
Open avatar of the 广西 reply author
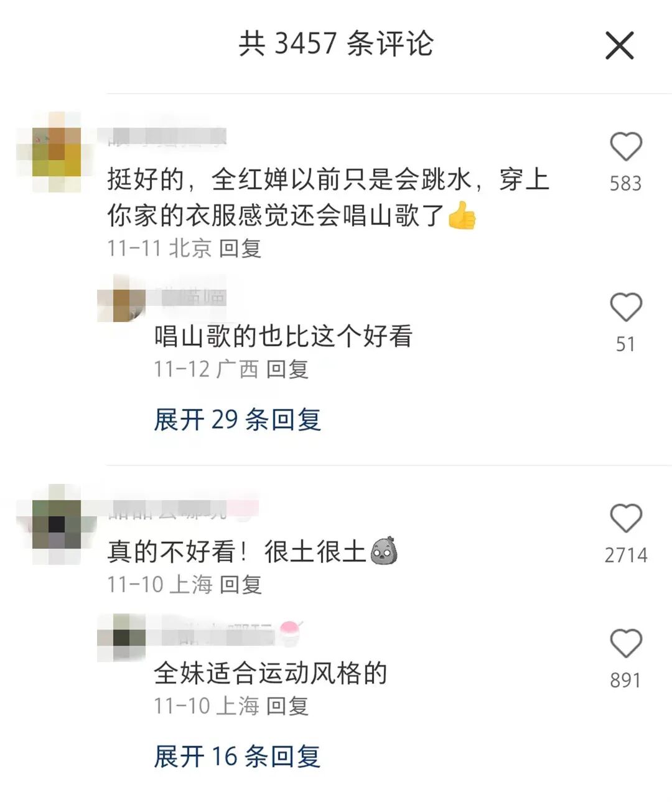pyautogui.click(x=121, y=298)
